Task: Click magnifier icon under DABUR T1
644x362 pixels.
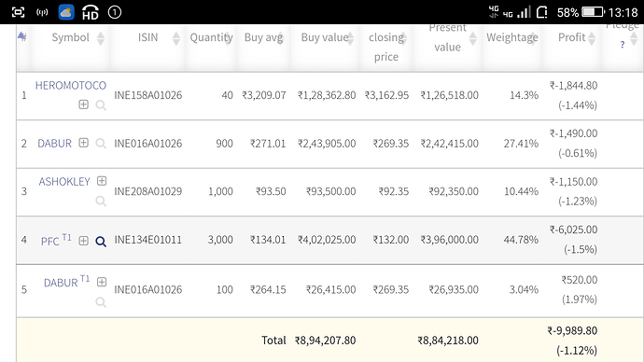Action: tap(101, 302)
